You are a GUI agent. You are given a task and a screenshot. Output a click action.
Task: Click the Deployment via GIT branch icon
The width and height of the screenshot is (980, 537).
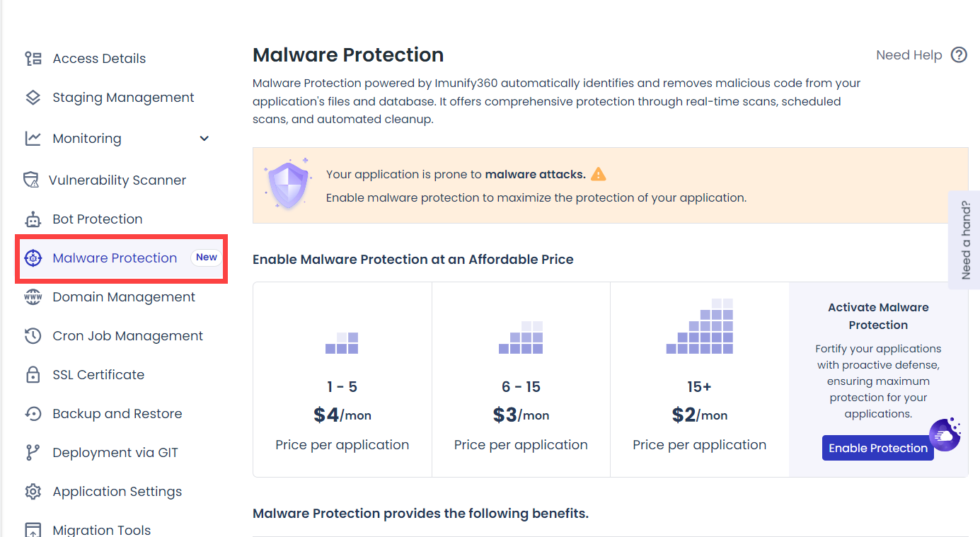pos(33,453)
